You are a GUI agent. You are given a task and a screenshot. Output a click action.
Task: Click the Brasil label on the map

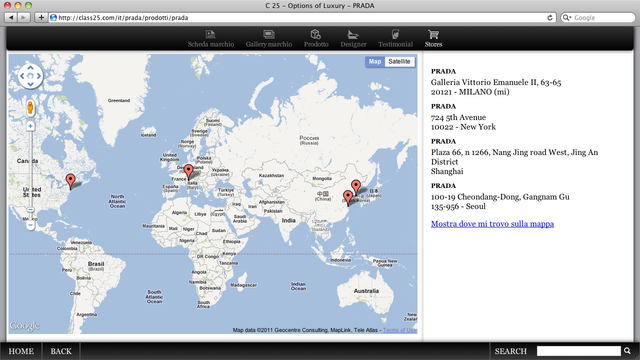point(96,264)
